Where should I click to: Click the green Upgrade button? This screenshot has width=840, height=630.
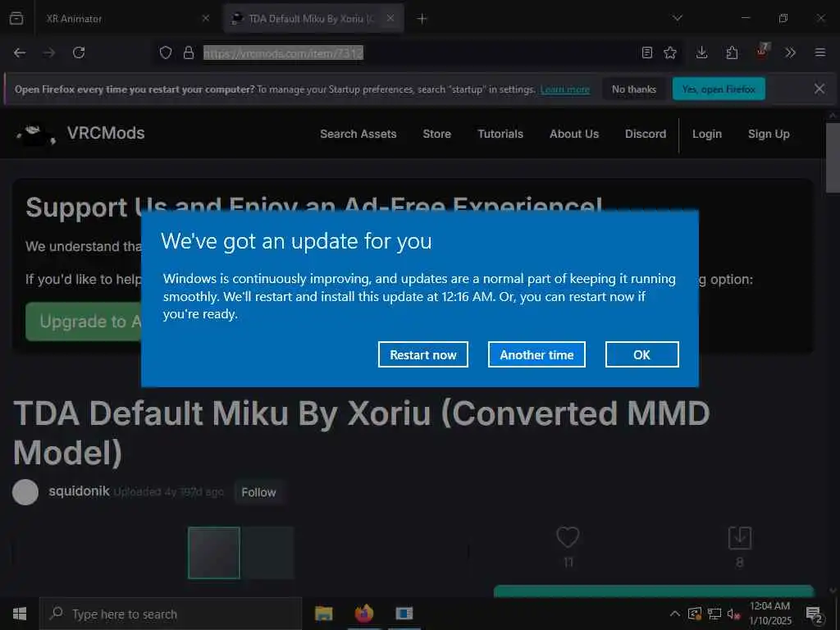[84, 322]
